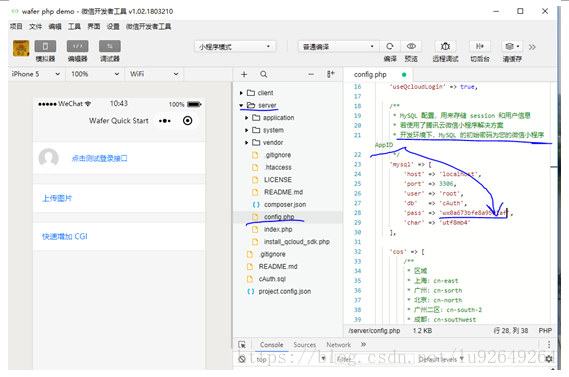Click the 快速增加 CGI link
The image size is (569, 377).
[x=65, y=237]
